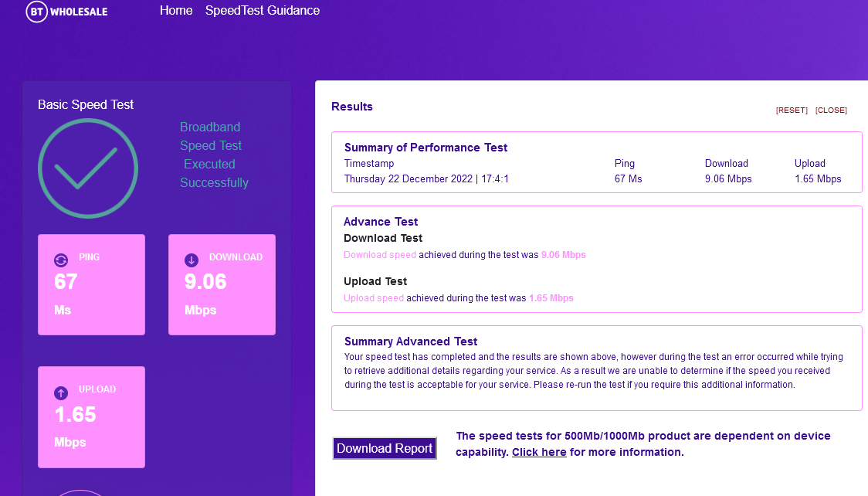Follow the 'Click here' link
Screen dimensions: 868x496
(539, 452)
